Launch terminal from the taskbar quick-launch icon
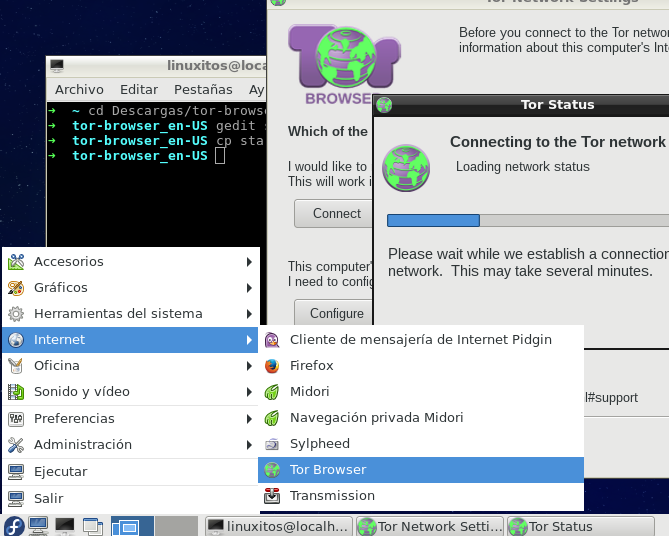This screenshot has width=669, height=536. [65, 526]
